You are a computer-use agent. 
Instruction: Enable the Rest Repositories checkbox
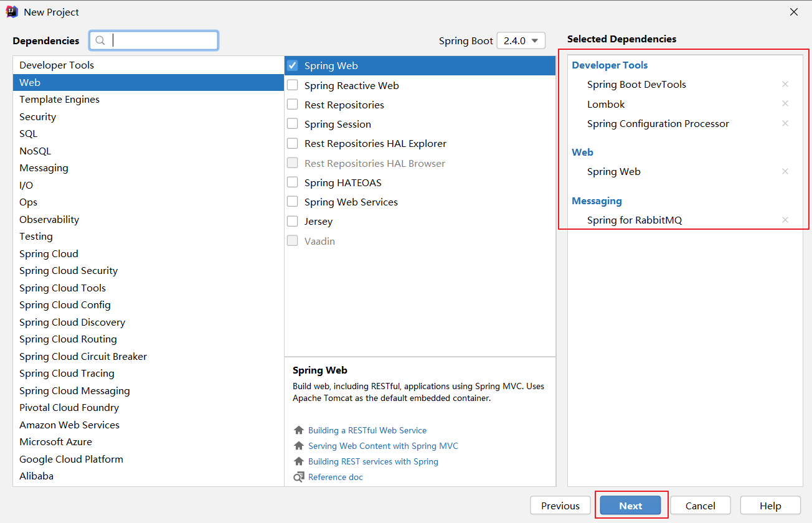point(293,105)
